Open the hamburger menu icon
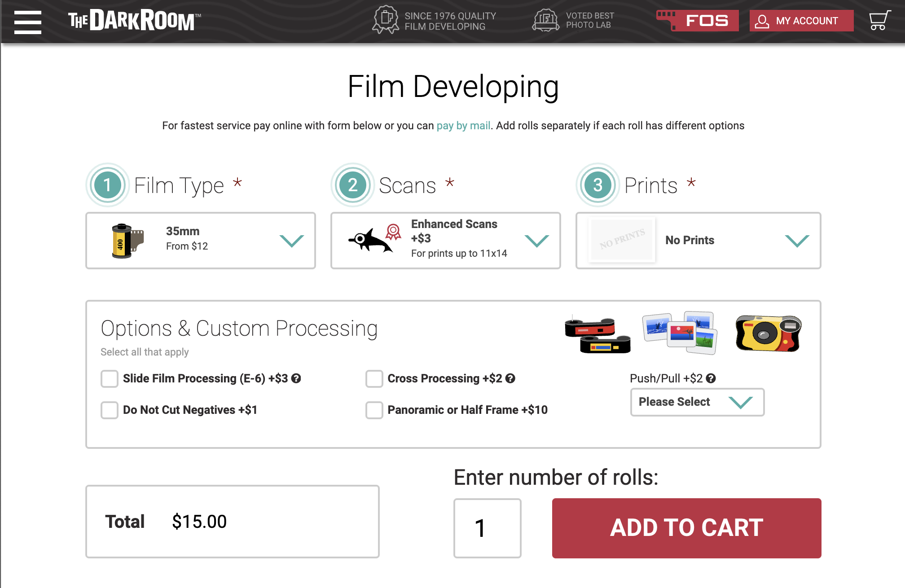 (x=28, y=22)
